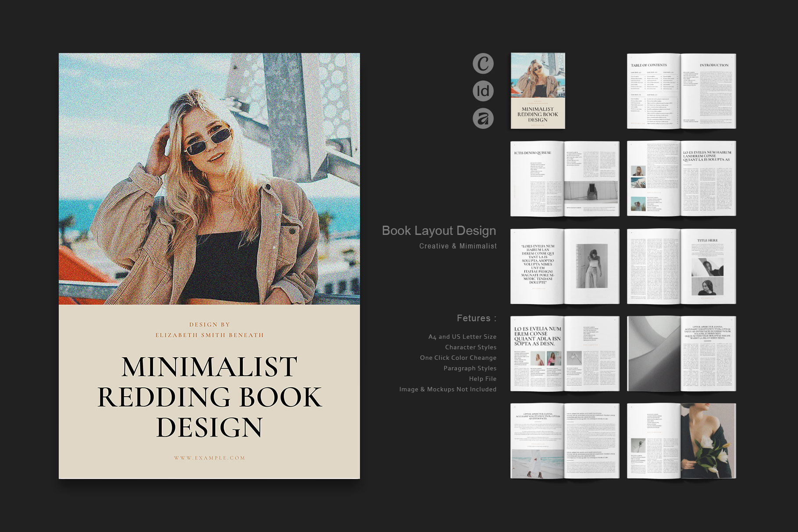Open the Table of Contents spread thumbnail
Viewport: 798px width, 532px height.
pyautogui.click(x=681, y=91)
